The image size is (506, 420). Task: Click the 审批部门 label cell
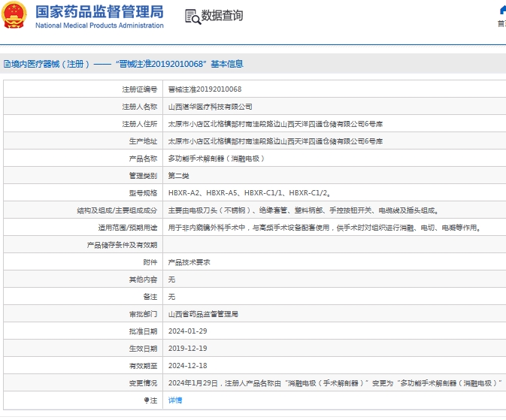tap(83, 314)
